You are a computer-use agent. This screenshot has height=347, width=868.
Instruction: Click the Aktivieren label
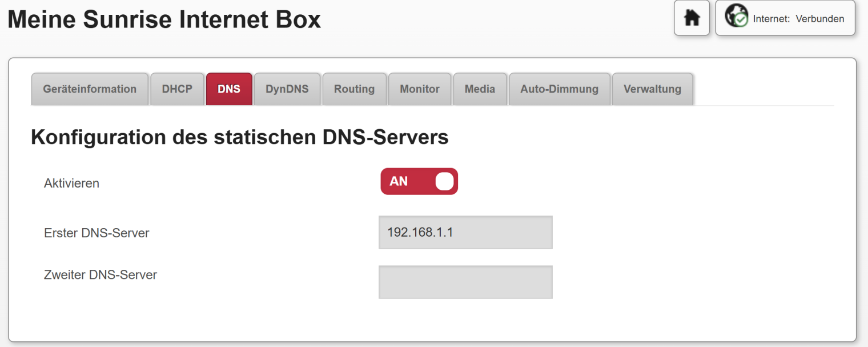point(71,184)
